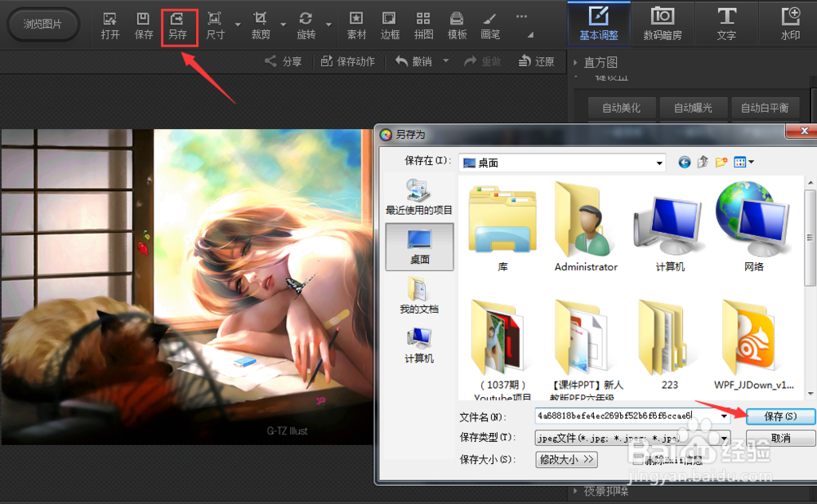Open the 边框 frame tool
Image resolution: width=817 pixels, height=504 pixels.
tap(389, 26)
